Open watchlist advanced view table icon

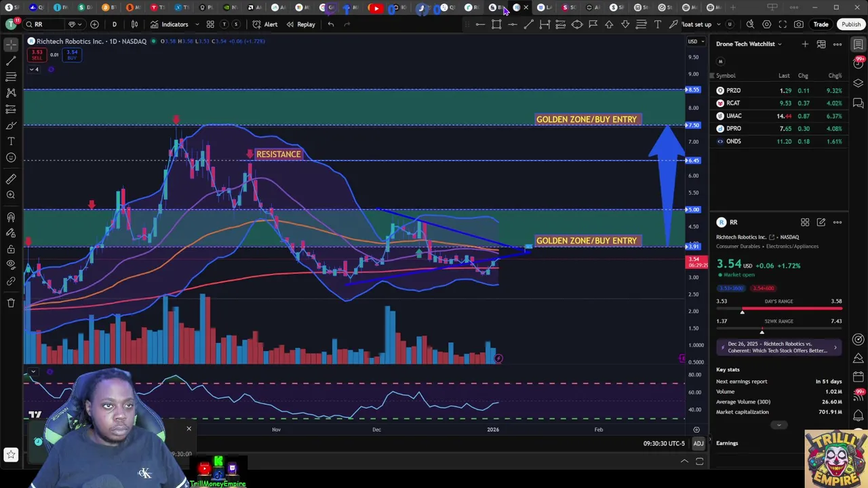821,44
